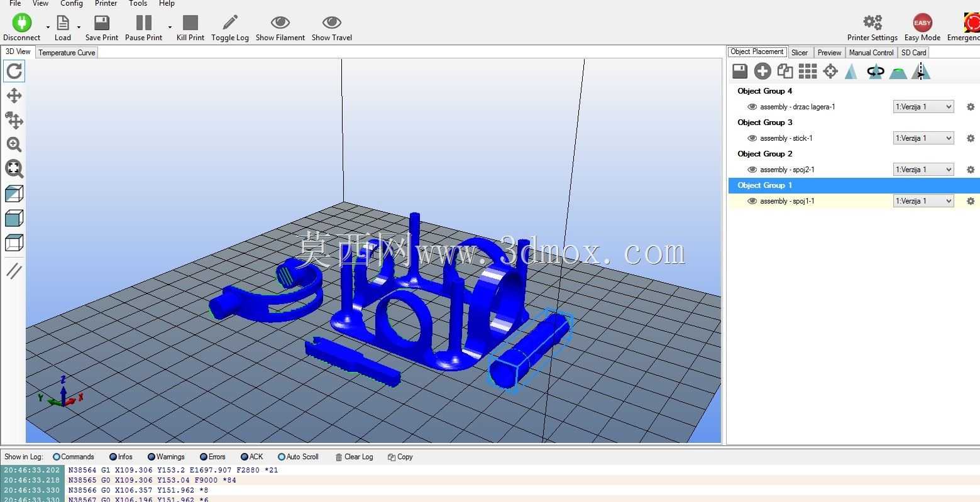The height and width of the screenshot is (502, 980).
Task: Open settings gear for assembly spoj1-1
Action: tap(971, 201)
